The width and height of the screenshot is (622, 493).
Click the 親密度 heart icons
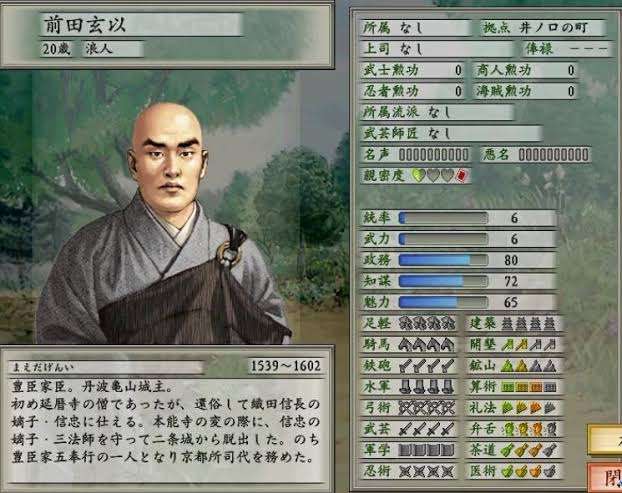click(432, 175)
